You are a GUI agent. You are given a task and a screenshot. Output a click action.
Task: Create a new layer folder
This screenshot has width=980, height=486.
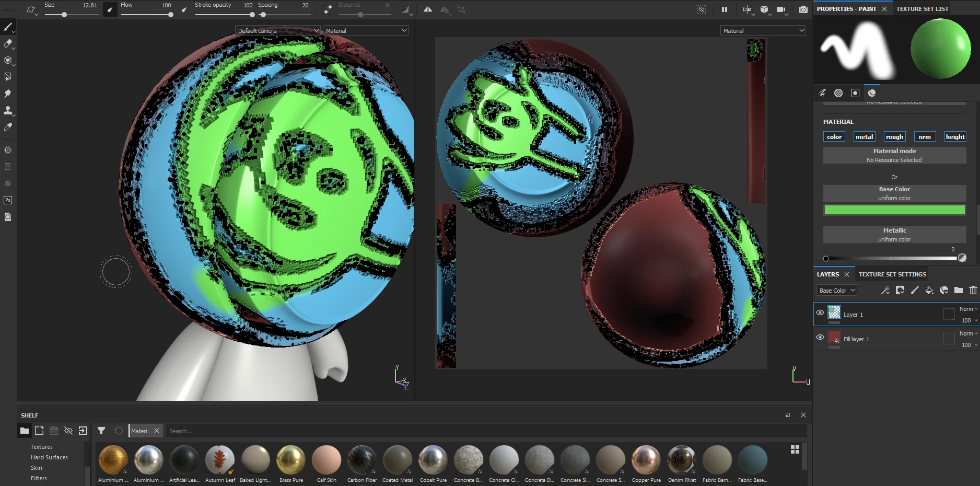958,291
